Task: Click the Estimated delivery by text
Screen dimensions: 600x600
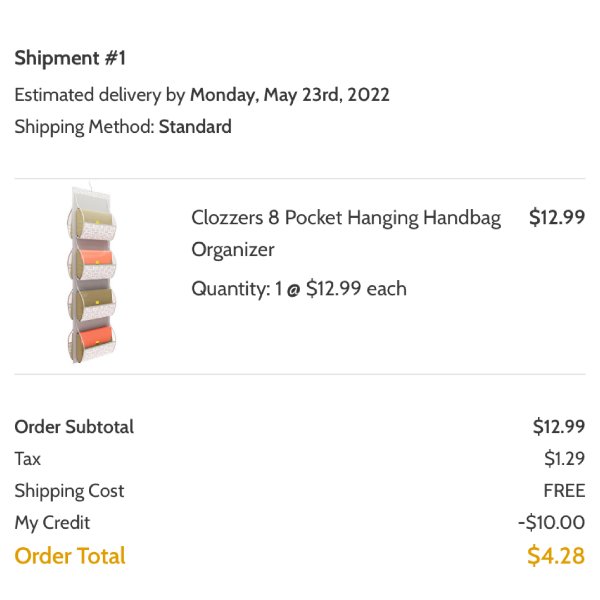Action: tap(100, 95)
